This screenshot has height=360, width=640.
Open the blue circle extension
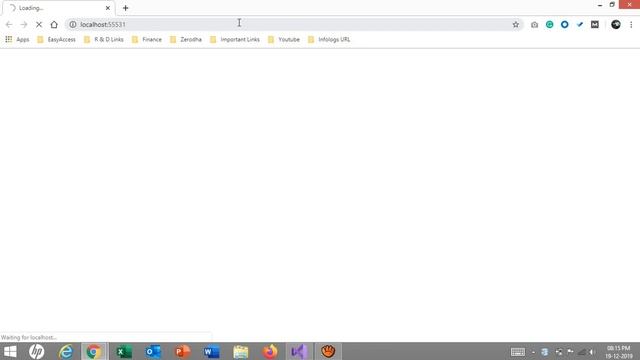(564, 24)
